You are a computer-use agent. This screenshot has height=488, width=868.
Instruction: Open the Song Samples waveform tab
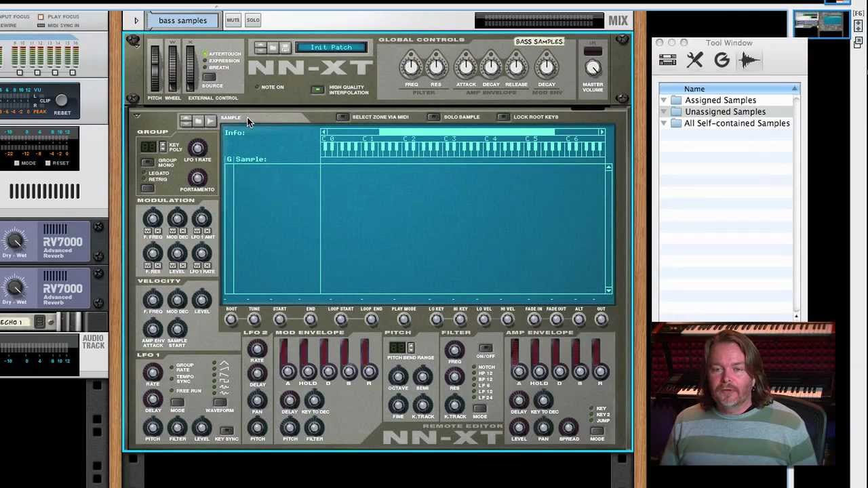coord(749,60)
